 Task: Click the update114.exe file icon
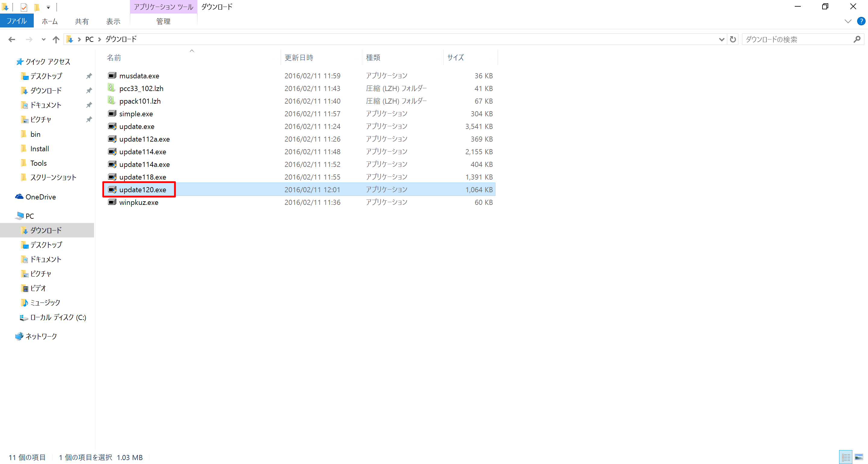coord(112,151)
